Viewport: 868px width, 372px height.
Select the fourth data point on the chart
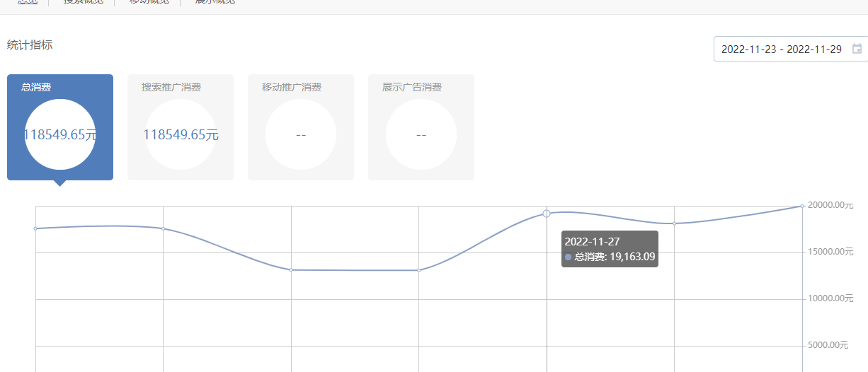(418, 270)
